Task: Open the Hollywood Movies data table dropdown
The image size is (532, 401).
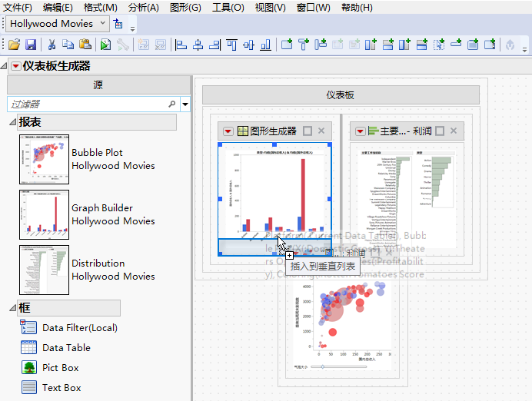Action: click(x=103, y=24)
